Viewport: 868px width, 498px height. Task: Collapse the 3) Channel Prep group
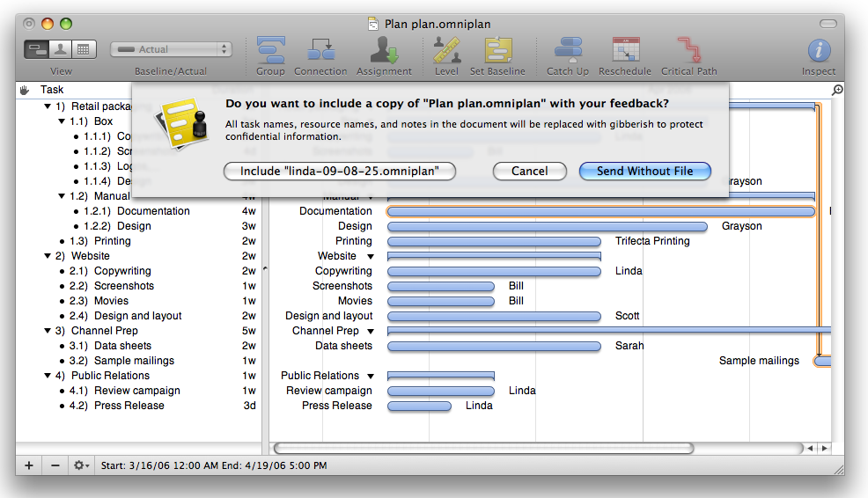tap(48, 330)
